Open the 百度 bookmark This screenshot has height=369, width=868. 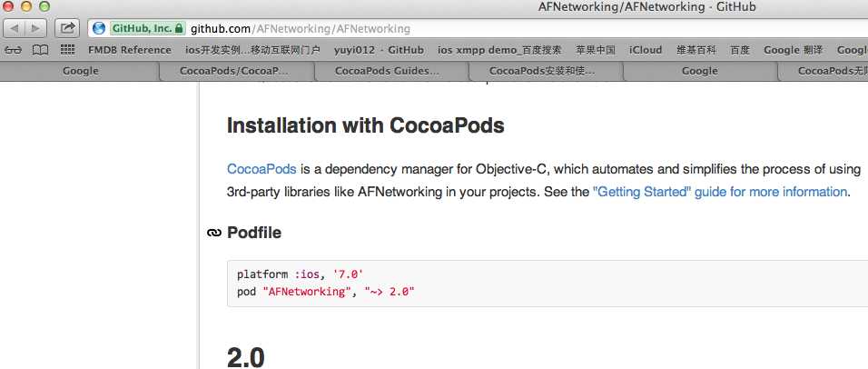click(x=740, y=50)
